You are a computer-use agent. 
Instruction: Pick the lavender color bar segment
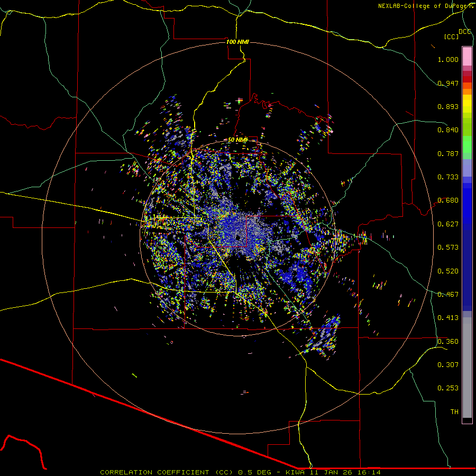(467, 168)
